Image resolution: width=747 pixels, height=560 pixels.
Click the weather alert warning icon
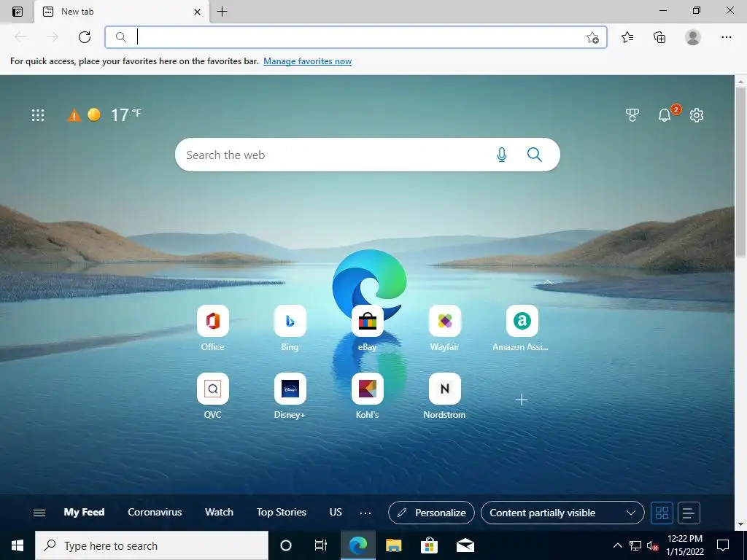point(74,115)
